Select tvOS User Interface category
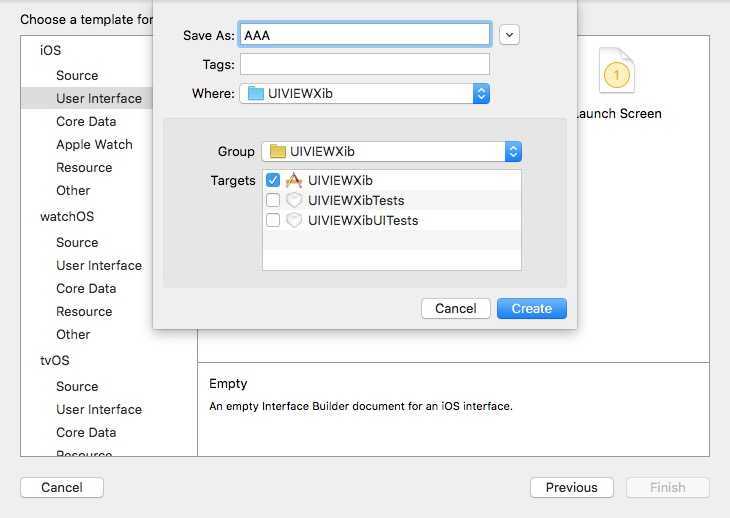 click(99, 410)
